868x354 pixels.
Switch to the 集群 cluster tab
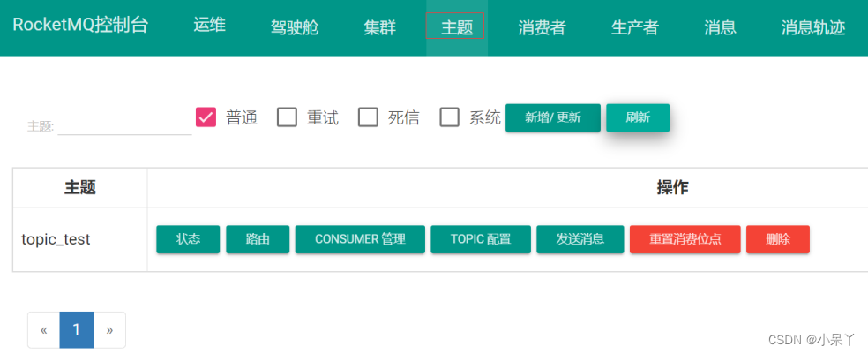[379, 27]
